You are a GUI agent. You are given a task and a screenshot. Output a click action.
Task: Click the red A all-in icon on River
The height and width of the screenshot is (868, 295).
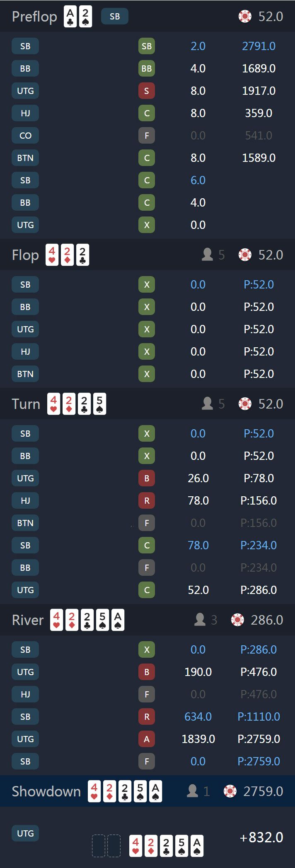[147, 739]
